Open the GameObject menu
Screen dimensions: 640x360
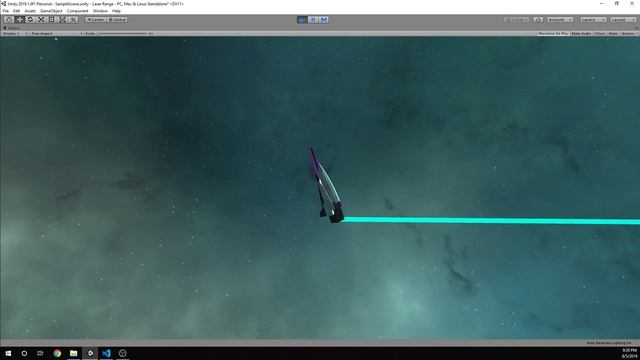point(51,11)
